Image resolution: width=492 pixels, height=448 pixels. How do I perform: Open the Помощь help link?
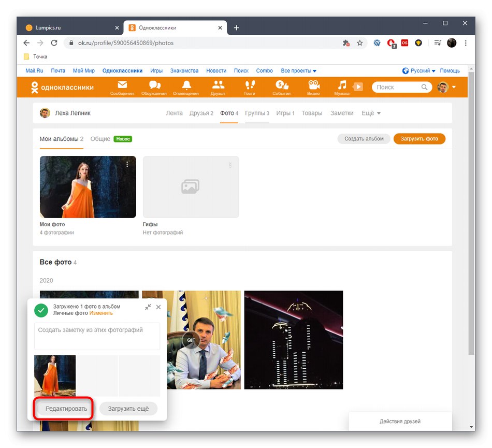tap(450, 71)
